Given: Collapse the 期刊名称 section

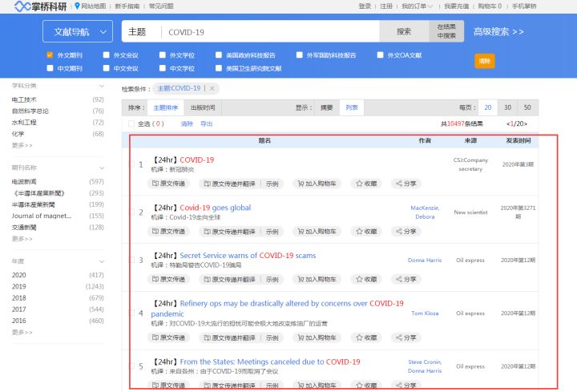Looking at the screenshot, I should (x=102, y=168).
